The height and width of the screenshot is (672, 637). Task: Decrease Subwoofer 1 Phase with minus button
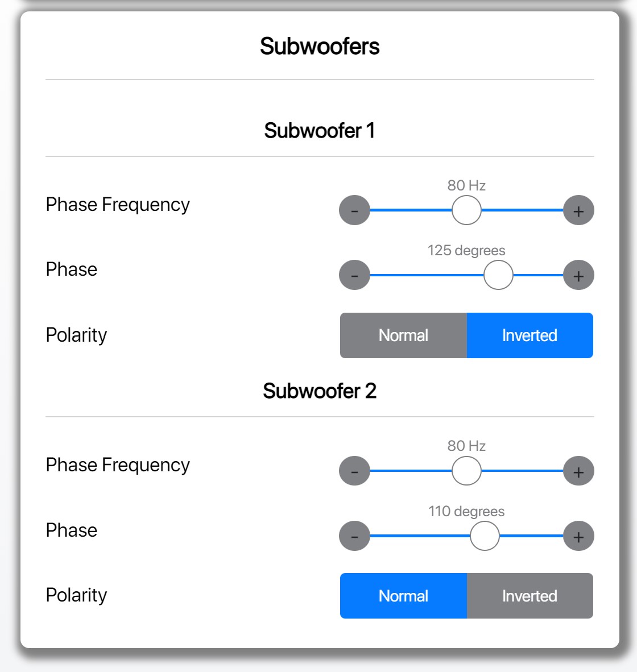[x=354, y=275]
